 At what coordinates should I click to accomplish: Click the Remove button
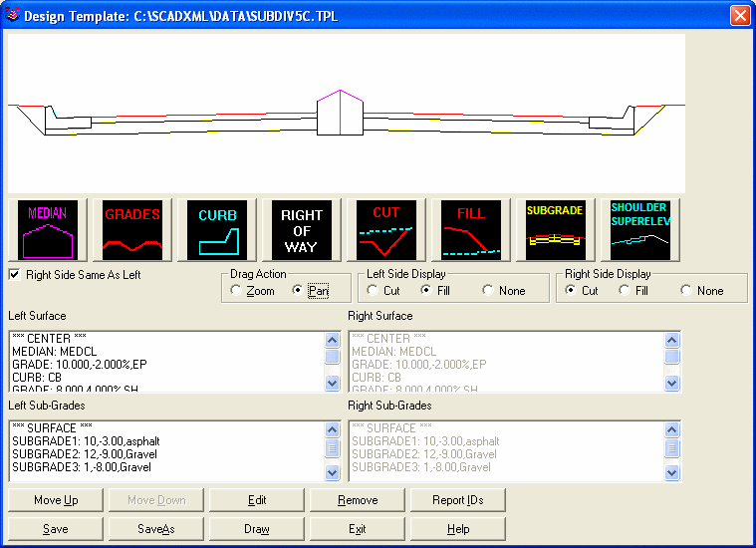pos(358,500)
